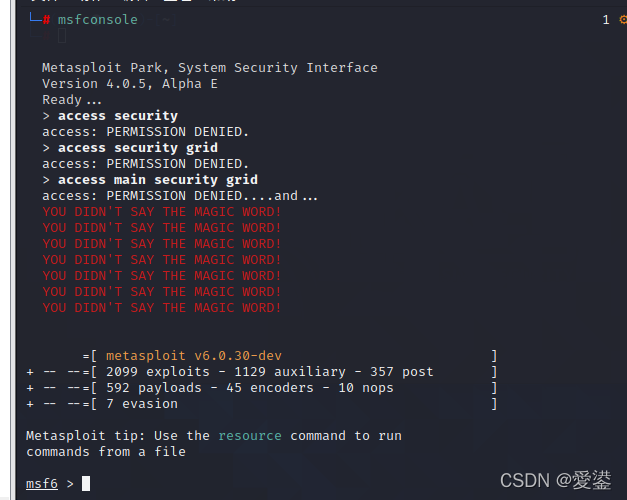Click the underlined msf6 prompt text
627x500 pixels.
[x=42, y=483]
